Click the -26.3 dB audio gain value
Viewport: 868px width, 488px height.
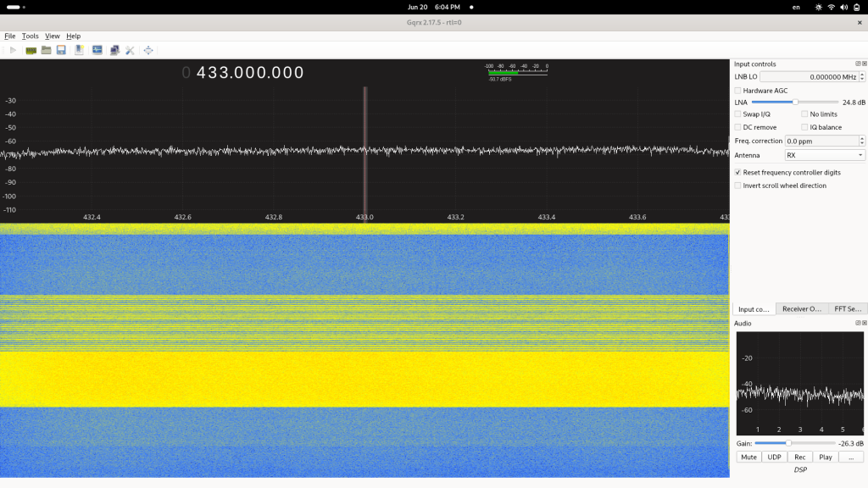pyautogui.click(x=851, y=443)
